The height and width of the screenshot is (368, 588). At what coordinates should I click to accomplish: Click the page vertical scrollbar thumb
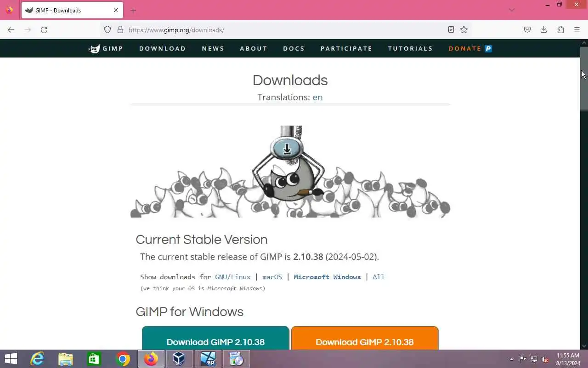[584, 78]
